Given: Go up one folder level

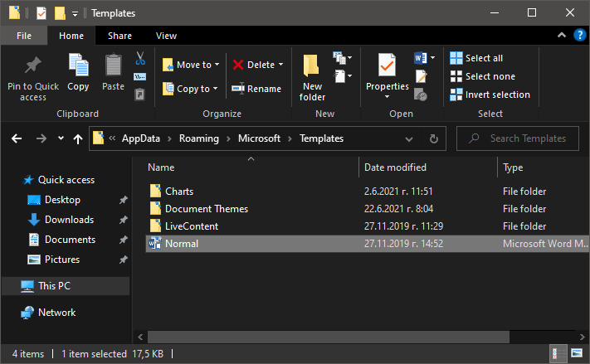Looking at the screenshot, I should (x=78, y=138).
